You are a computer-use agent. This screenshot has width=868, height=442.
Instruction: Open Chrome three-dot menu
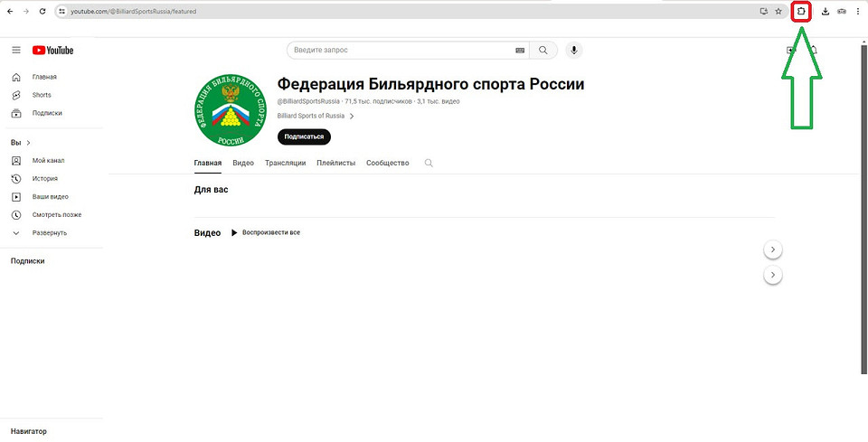point(858,11)
